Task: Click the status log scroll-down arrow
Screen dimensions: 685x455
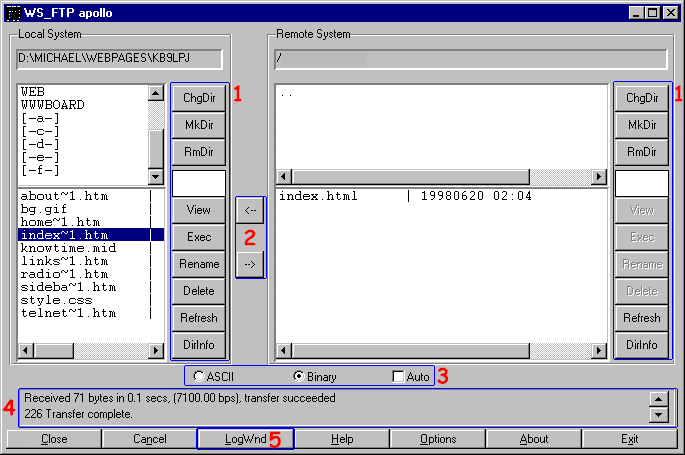Action: (658, 414)
